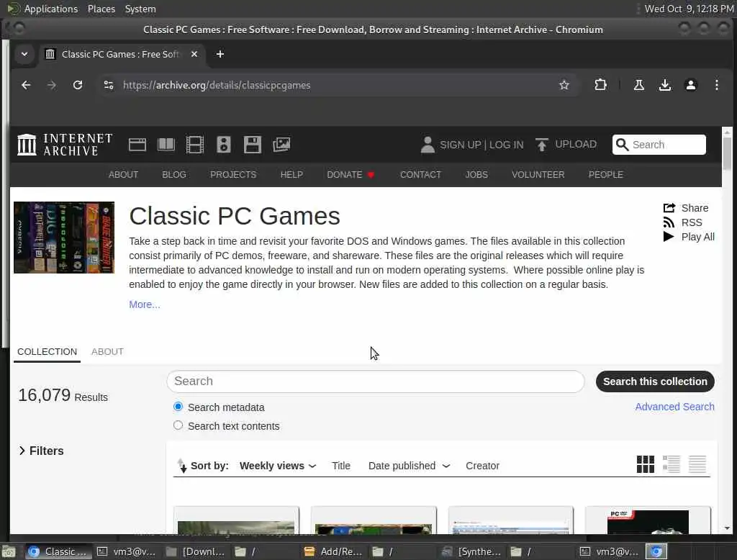This screenshot has width=737, height=560.
Task: Switch to Add/Re... window in taskbar
Action: [333, 551]
